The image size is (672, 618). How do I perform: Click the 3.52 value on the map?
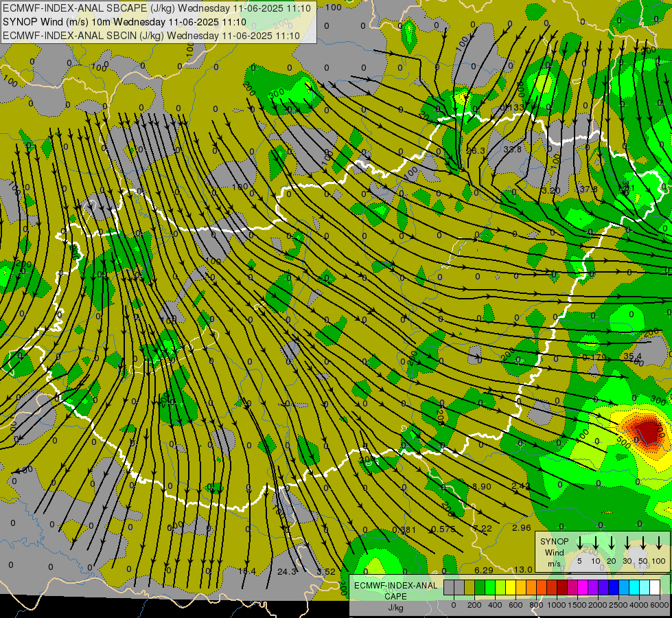point(326,571)
